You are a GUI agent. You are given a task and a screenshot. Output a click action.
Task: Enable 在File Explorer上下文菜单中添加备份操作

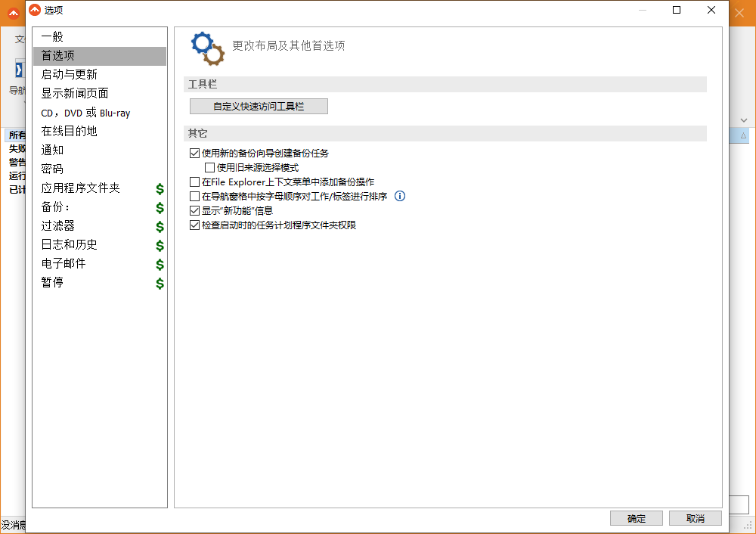194,182
